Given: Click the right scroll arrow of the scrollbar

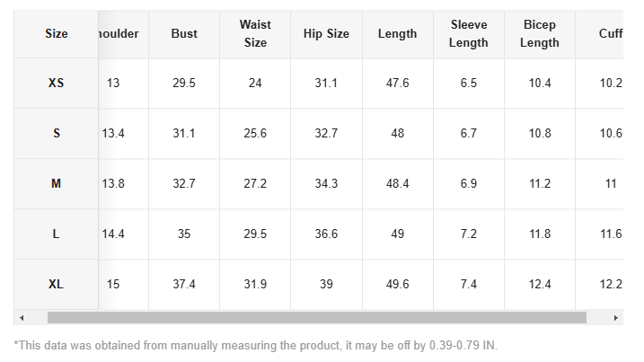Looking at the screenshot, I should point(616,318).
